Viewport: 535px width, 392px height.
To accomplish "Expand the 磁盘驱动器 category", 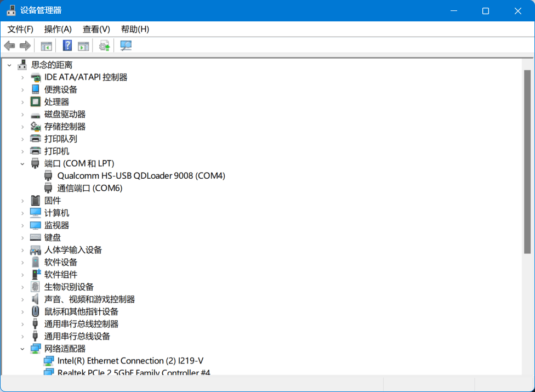I will click(x=22, y=114).
